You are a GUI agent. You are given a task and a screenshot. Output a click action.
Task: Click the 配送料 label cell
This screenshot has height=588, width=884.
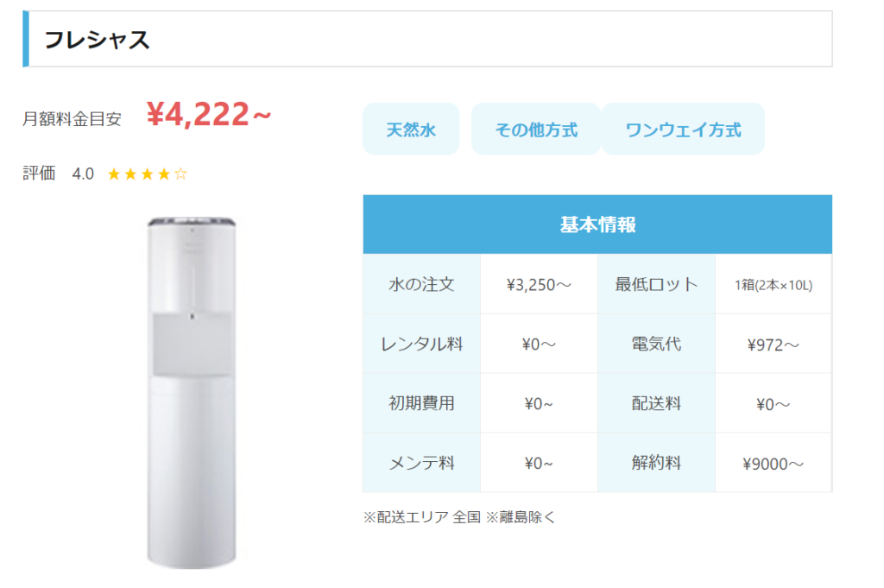656,403
